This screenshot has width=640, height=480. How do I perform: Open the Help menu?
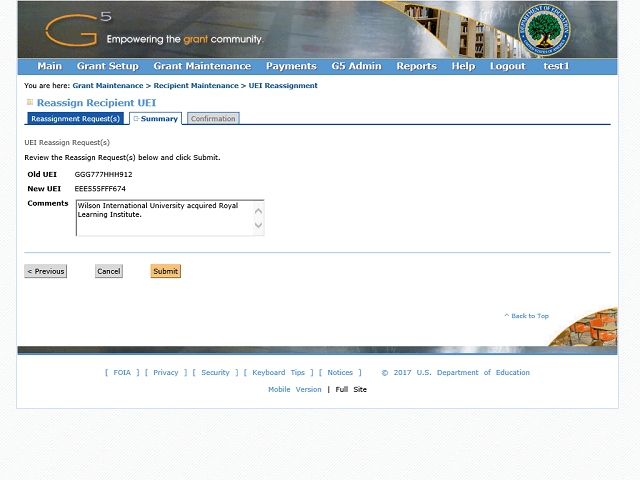tap(463, 66)
